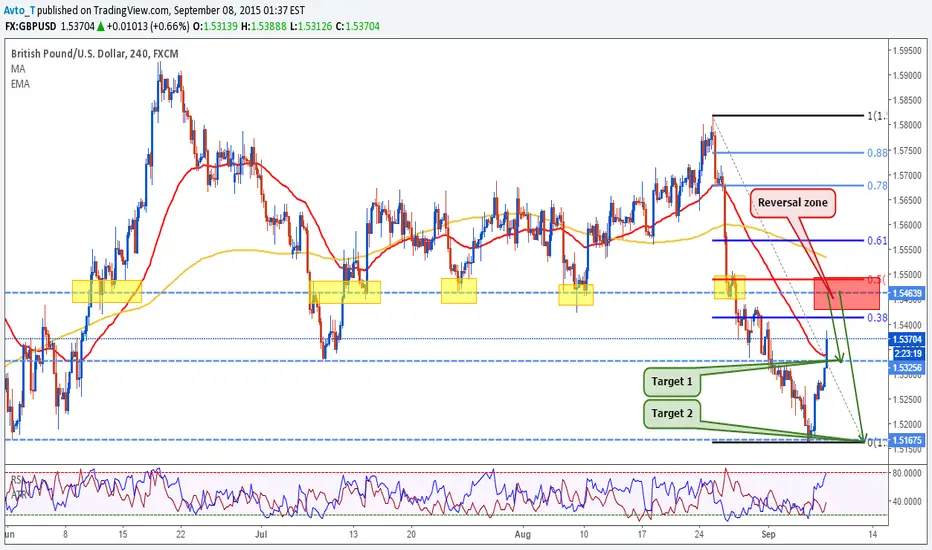Click the 1.53256 price axis label

[907, 367]
